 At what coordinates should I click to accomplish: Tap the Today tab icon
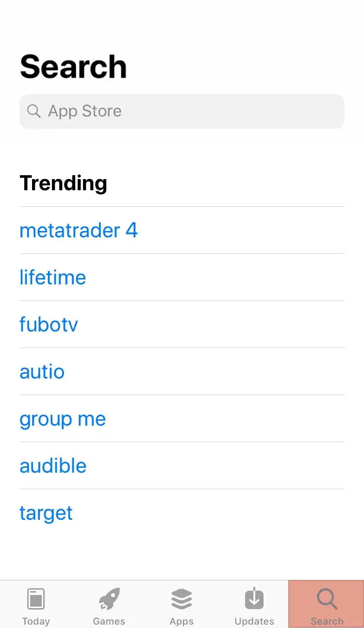36,599
